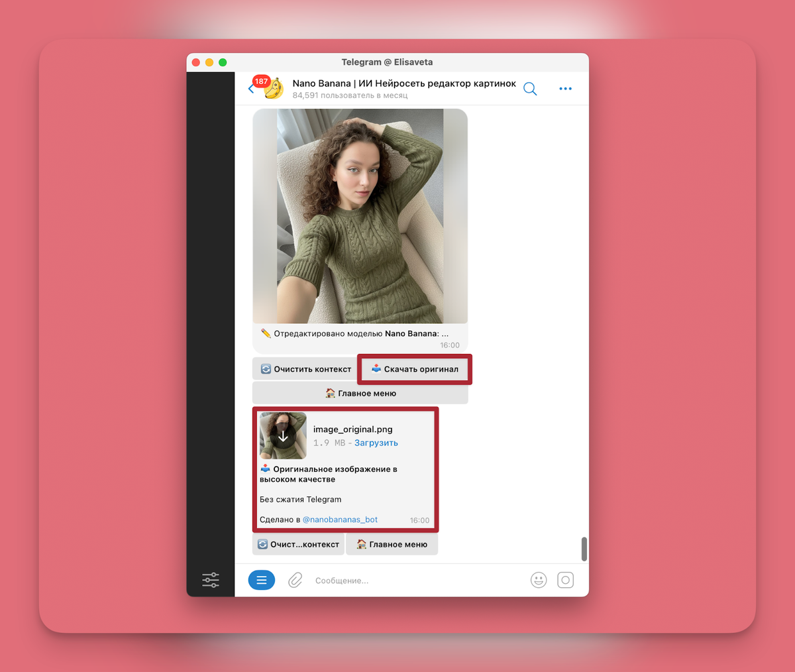Viewport: 795px width, 672px height.
Task: Click the Оригинальное изображение в высоком качестве text
Action: point(329,474)
